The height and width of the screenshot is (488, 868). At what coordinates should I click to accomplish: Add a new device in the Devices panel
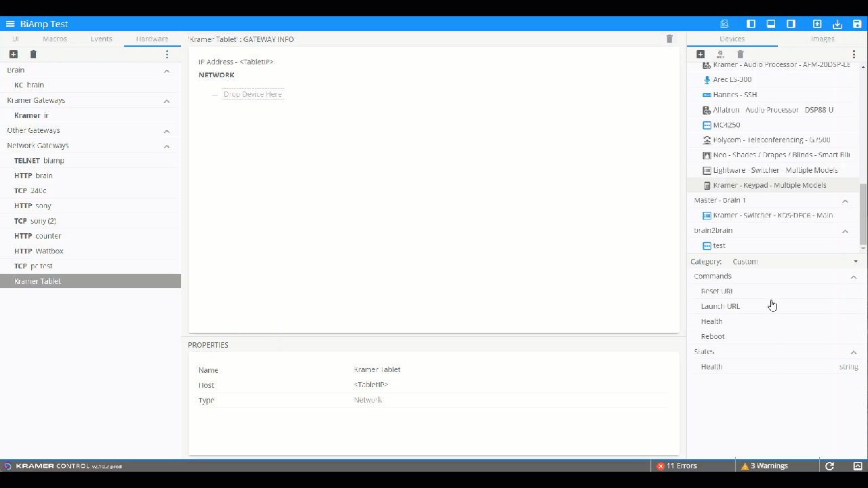(701, 54)
